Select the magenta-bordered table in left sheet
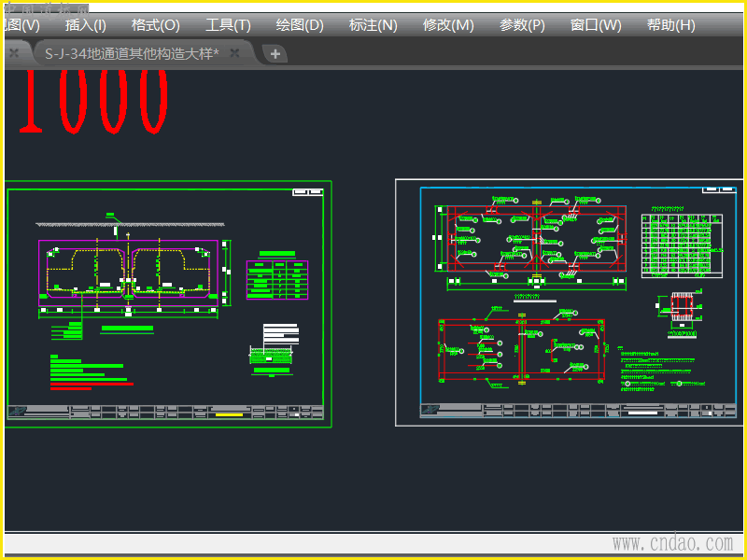 (276, 280)
